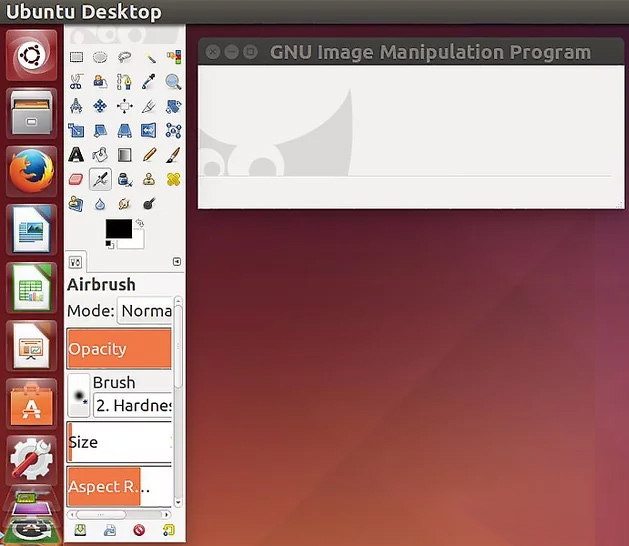Open the Tool Options tab
The width and height of the screenshot is (629, 546).
coord(75,263)
